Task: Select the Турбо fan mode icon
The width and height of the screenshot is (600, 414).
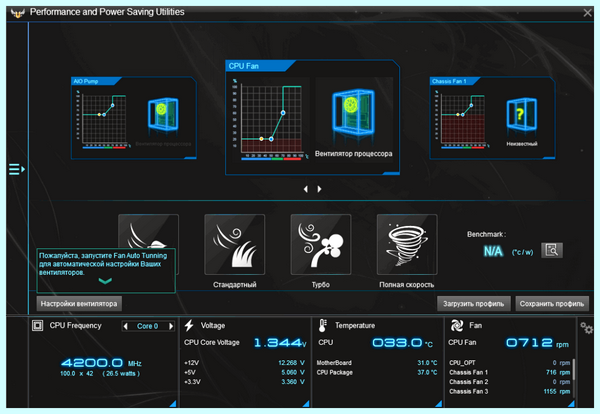Action: pyautogui.click(x=321, y=244)
